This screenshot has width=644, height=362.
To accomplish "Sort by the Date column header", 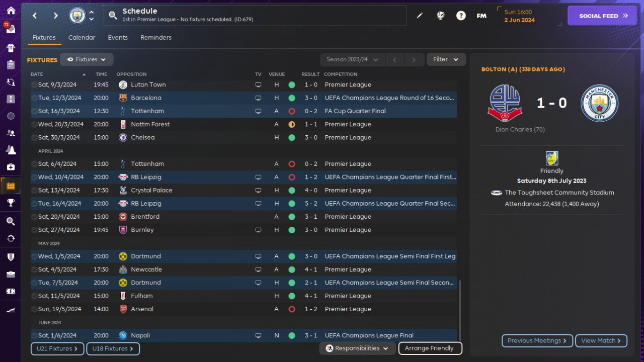I will [37, 74].
